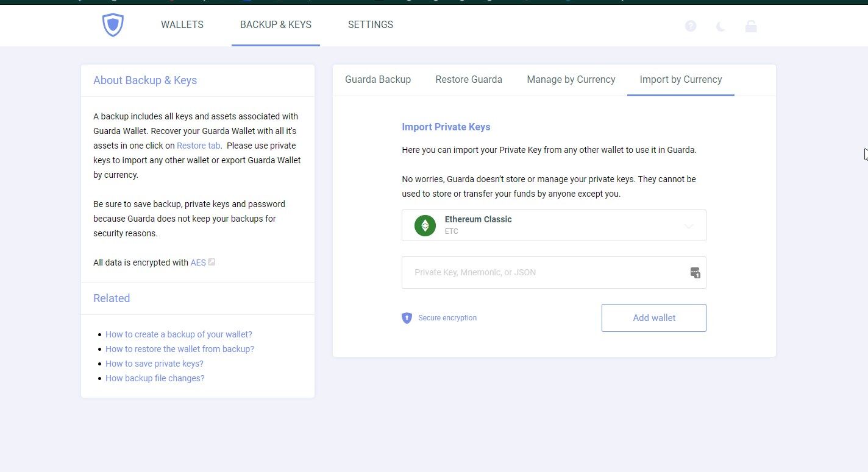Switch to Restore Guarda tab
This screenshot has width=868, height=472.
click(469, 80)
